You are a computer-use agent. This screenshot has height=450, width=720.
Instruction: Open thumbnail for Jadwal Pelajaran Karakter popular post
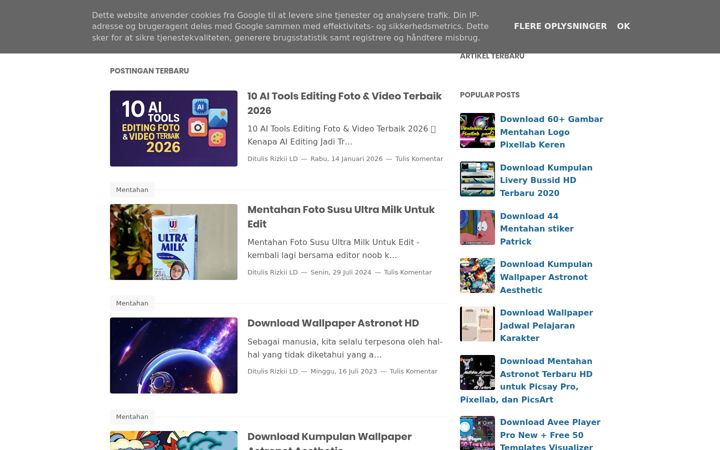pos(478,324)
